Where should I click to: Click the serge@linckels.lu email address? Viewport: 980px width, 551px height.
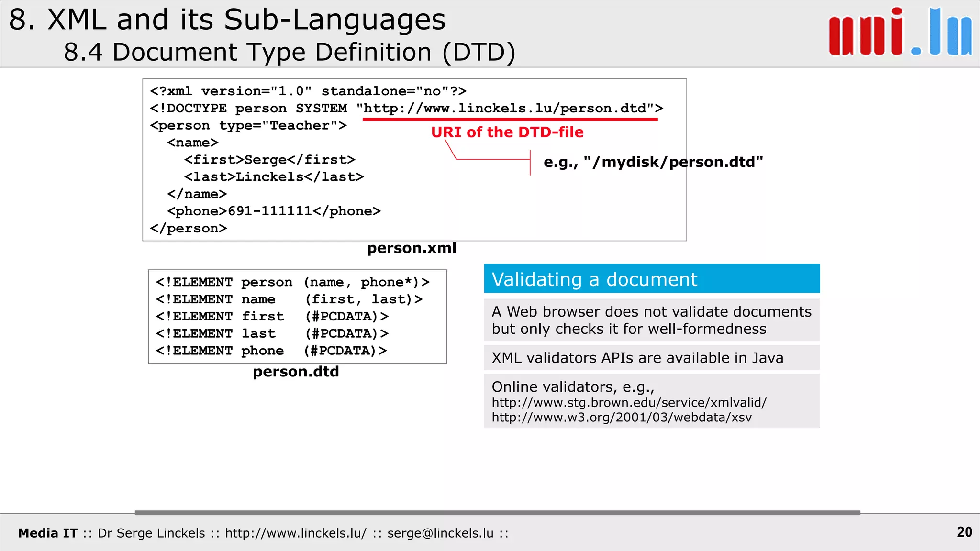(440, 533)
